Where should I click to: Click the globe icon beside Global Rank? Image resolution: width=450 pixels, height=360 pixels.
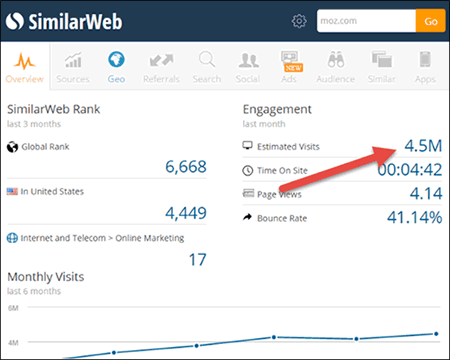click(x=12, y=147)
